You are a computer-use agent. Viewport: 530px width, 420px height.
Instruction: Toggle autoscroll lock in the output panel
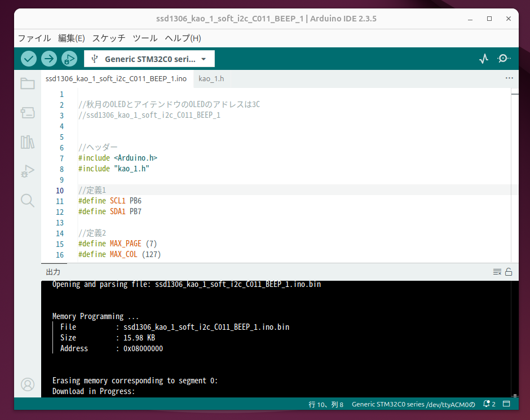click(x=509, y=271)
